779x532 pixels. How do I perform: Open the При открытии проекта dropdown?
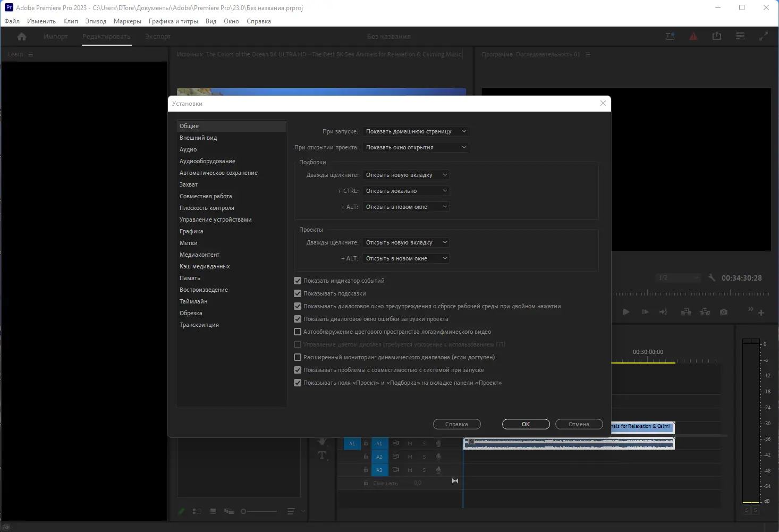(x=416, y=147)
